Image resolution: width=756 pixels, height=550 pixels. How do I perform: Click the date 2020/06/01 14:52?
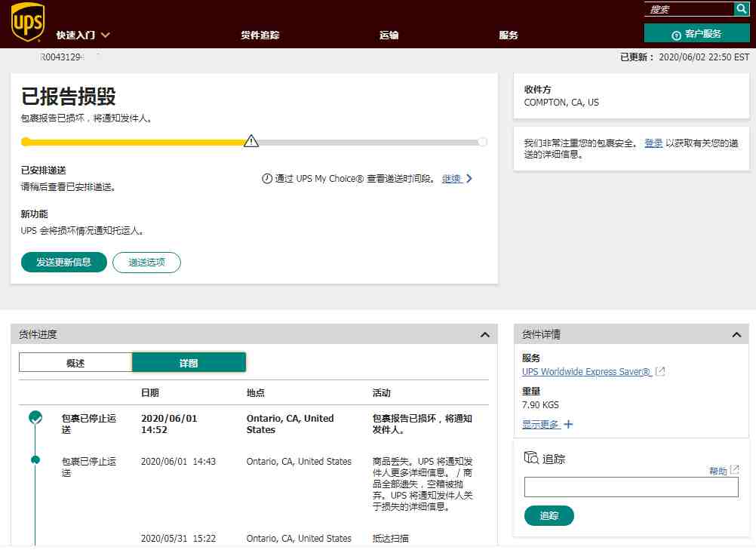coord(169,424)
